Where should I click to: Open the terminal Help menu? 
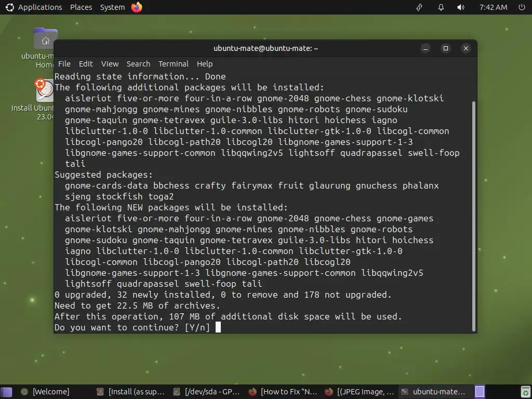pyautogui.click(x=205, y=64)
